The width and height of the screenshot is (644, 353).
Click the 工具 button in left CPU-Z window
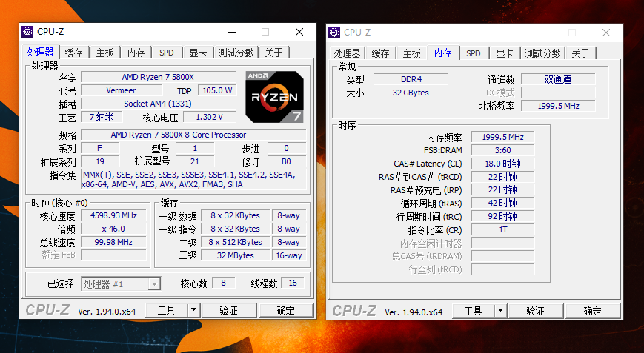click(x=167, y=310)
